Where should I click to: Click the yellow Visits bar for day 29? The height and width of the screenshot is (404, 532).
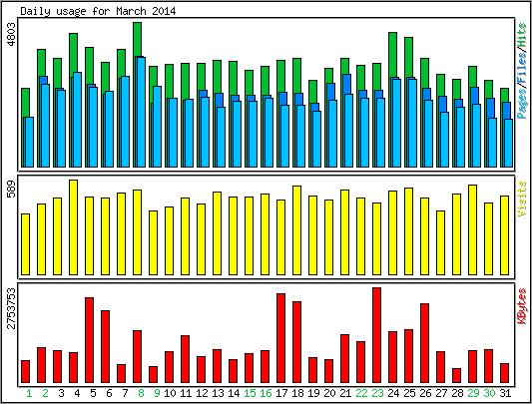473,229
